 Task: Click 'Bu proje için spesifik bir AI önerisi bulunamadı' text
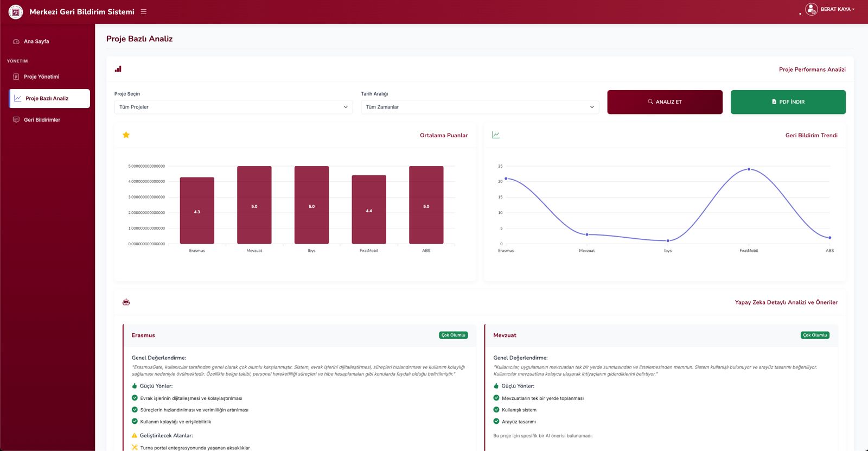coord(543,436)
